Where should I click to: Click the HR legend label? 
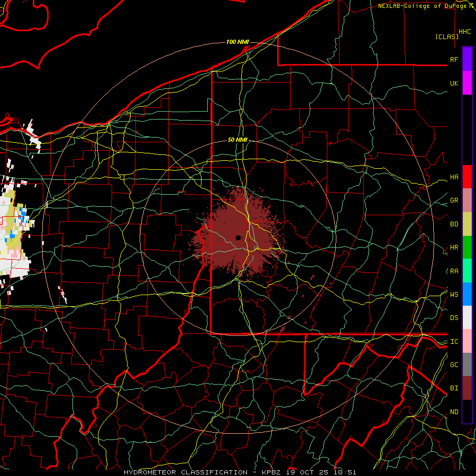click(454, 248)
